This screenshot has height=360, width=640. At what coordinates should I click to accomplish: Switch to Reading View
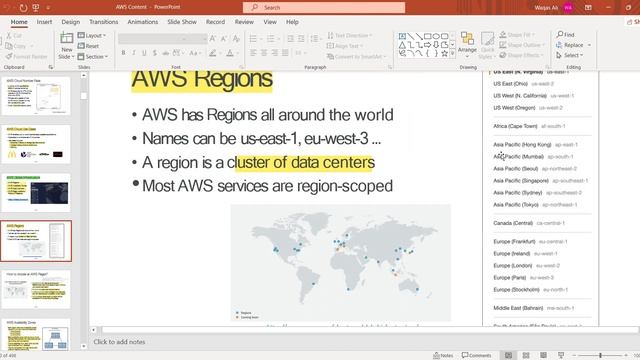click(x=543, y=356)
